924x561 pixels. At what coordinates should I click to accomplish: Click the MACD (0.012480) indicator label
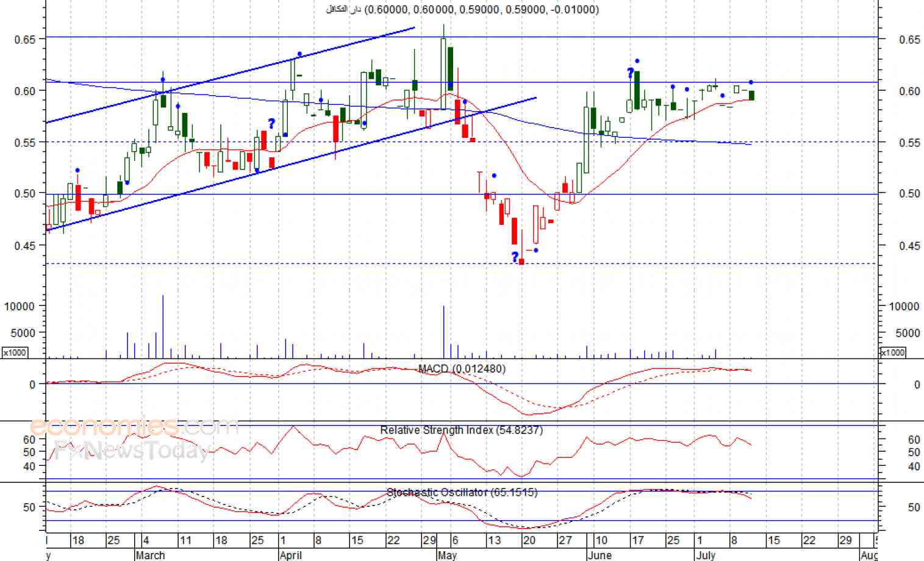click(x=462, y=369)
